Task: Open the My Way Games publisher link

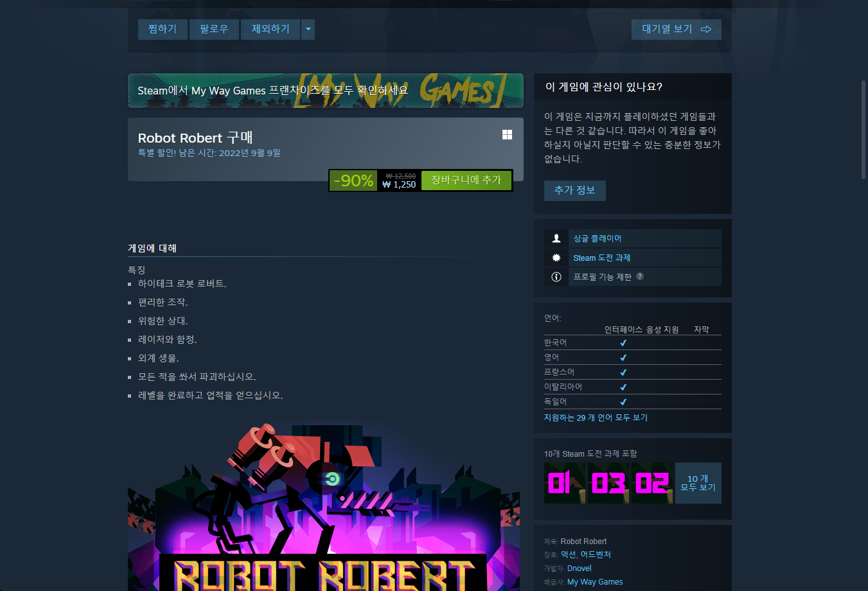Action: (x=595, y=582)
